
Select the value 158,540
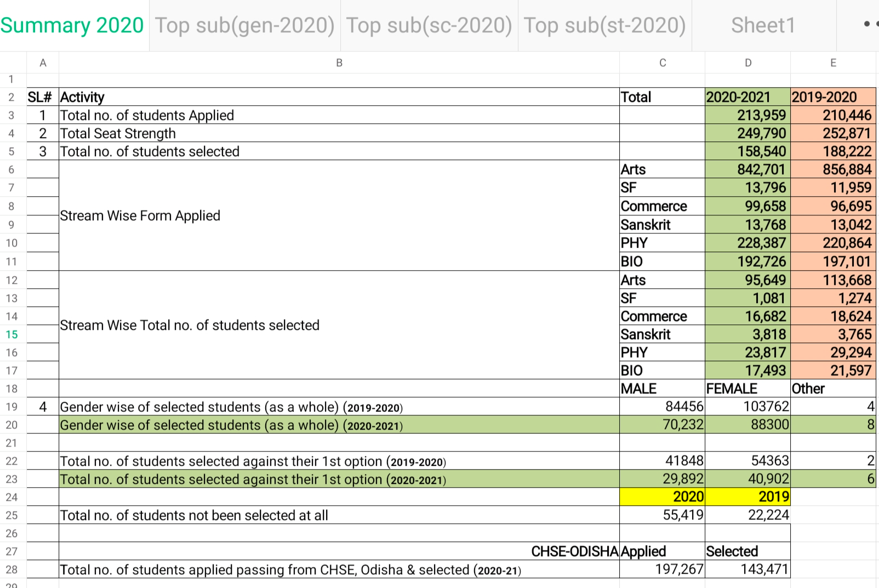(x=748, y=151)
